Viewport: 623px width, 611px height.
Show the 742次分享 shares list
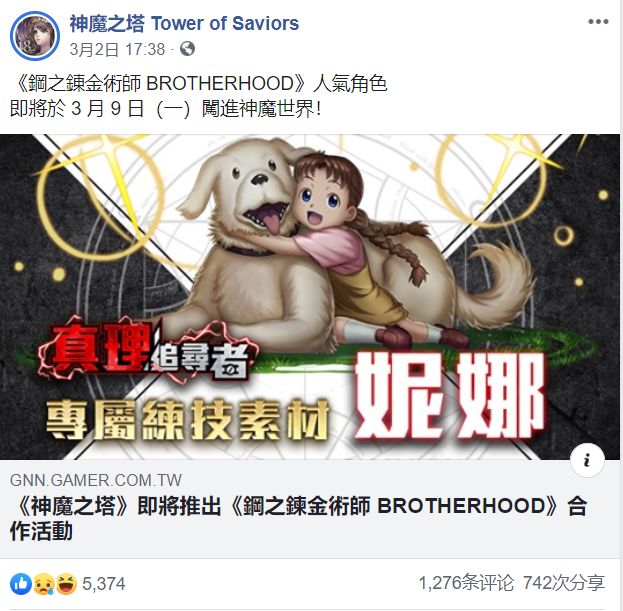point(564,583)
